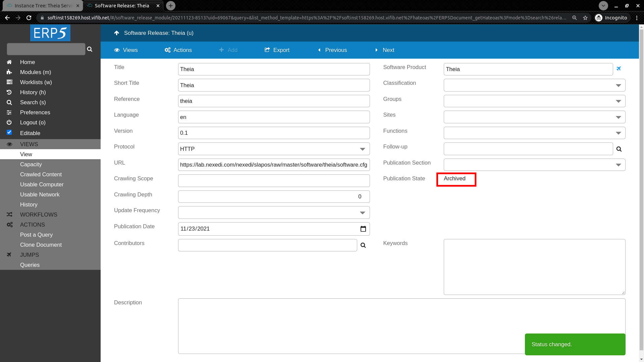Click the Crawling Scope input field
The height and width of the screenshot is (362, 644).
[274, 181]
